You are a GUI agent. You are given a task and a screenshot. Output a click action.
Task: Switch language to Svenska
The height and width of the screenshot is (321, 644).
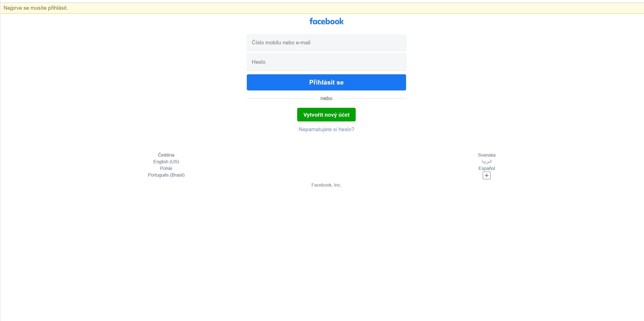coord(487,155)
